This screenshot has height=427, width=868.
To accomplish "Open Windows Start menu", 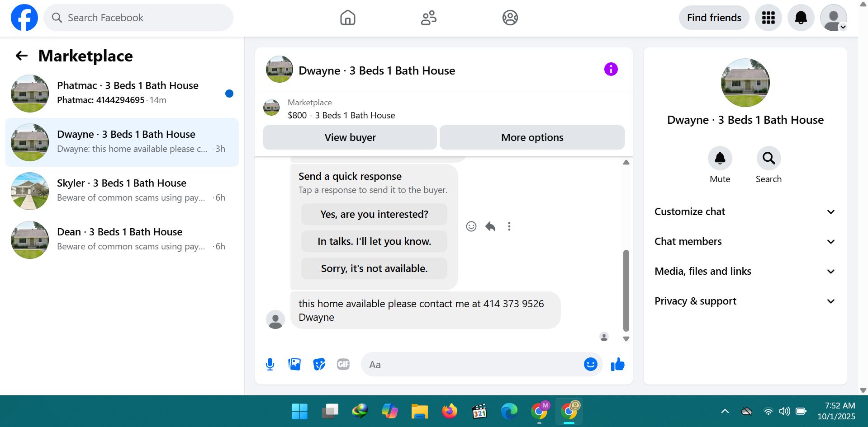I will click(x=299, y=411).
